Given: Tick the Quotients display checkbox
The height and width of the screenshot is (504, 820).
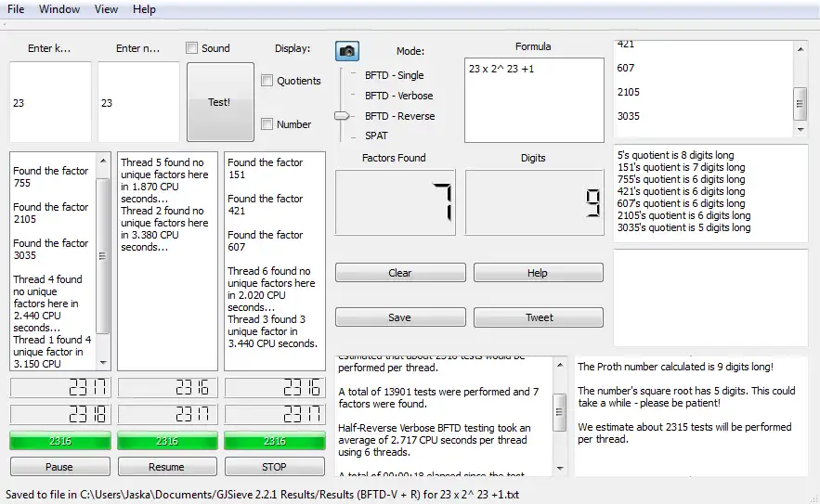Looking at the screenshot, I should tap(267, 81).
